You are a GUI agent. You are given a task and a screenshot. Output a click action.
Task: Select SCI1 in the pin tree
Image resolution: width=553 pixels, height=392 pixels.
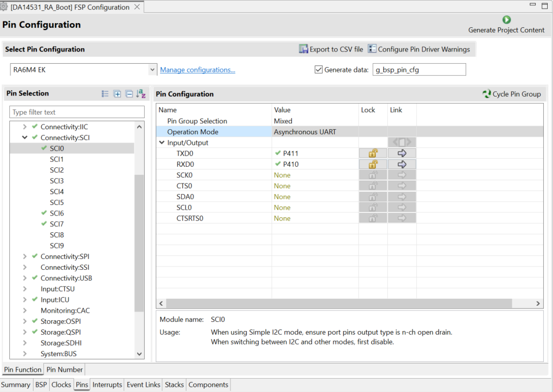pos(57,159)
